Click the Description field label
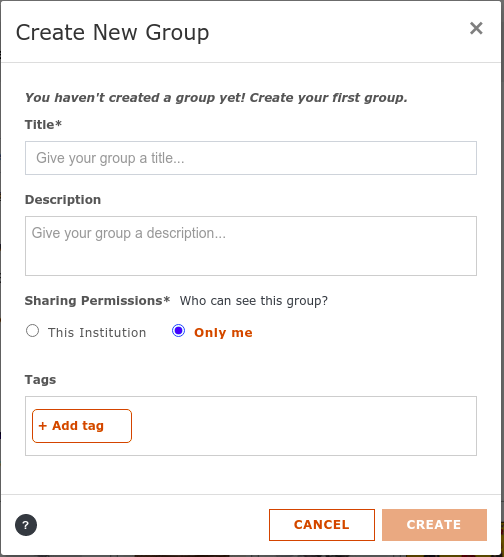The height and width of the screenshot is (557, 504). coord(63,200)
